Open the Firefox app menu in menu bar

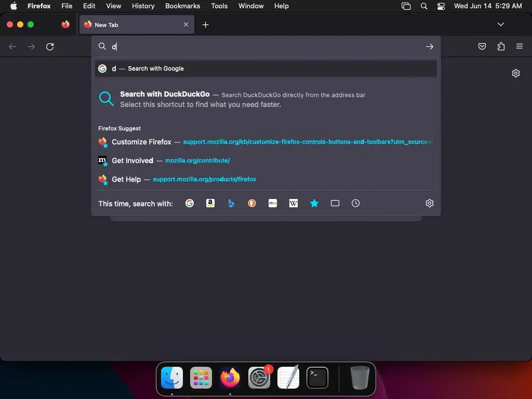pos(39,6)
